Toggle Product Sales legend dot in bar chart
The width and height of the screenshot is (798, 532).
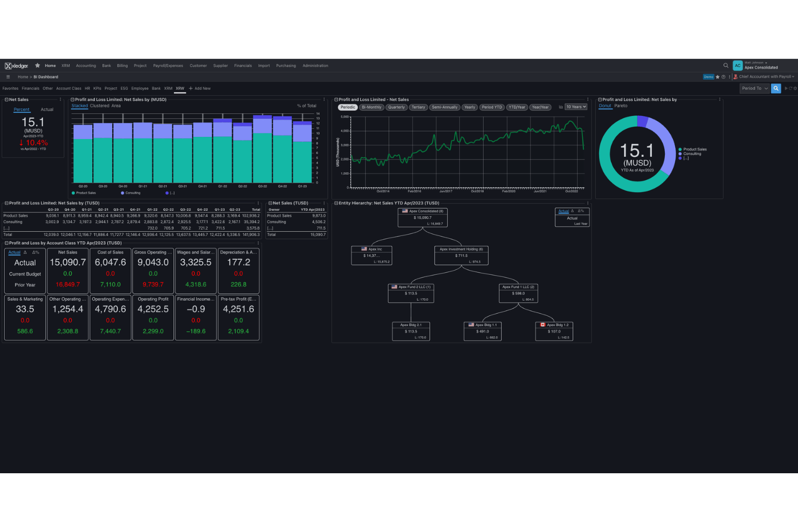(73, 193)
